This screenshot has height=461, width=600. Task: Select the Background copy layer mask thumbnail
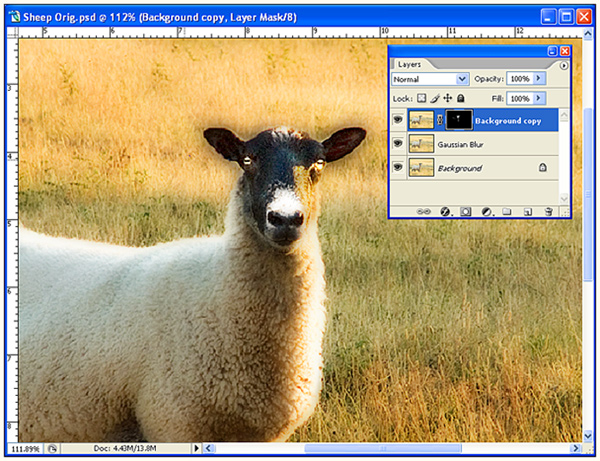point(459,120)
